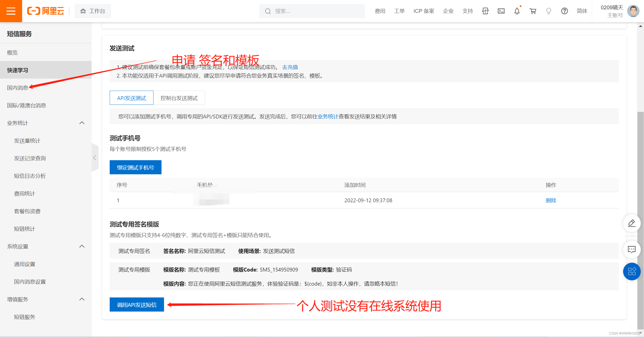Click the 去充值 recharge link
Viewport: 644px width, 337px height.
pos(290,67)
